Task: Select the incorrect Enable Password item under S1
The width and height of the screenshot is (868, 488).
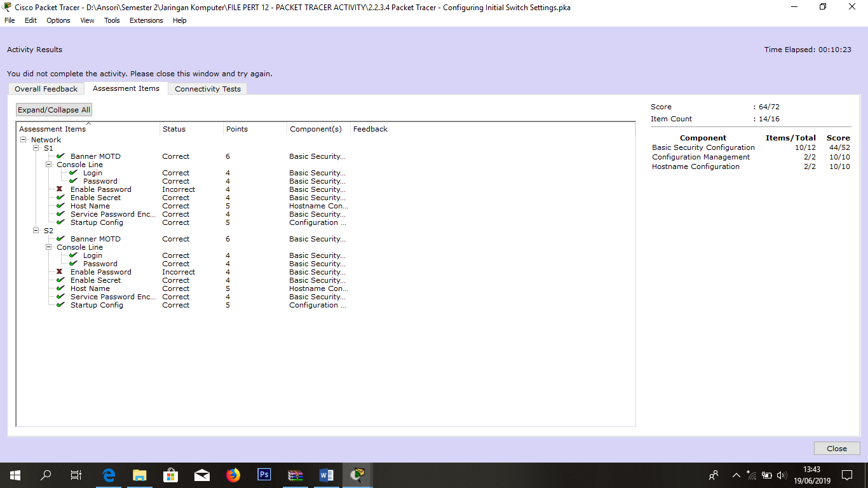Action: point(101,189)
